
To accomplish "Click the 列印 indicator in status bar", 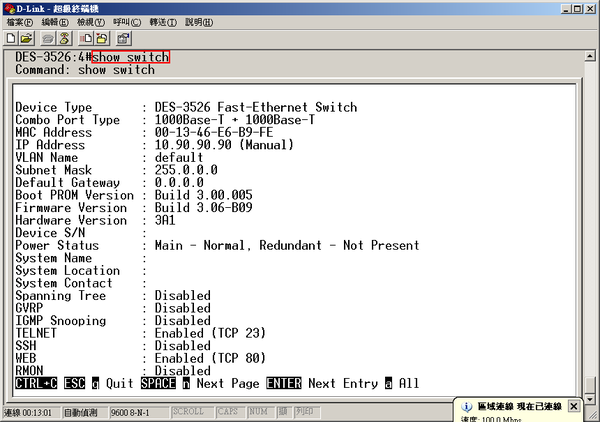I will tap(305, 412).
